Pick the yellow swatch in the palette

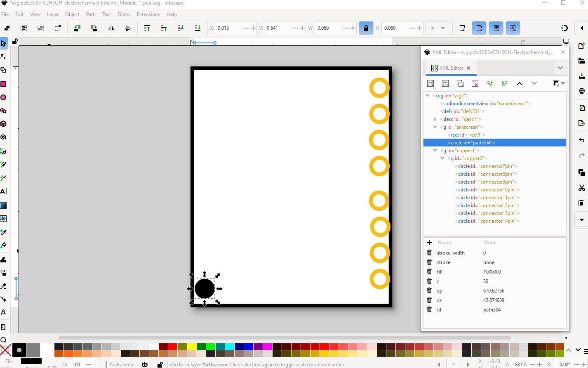pyautogui.click(x=191, y=347)
